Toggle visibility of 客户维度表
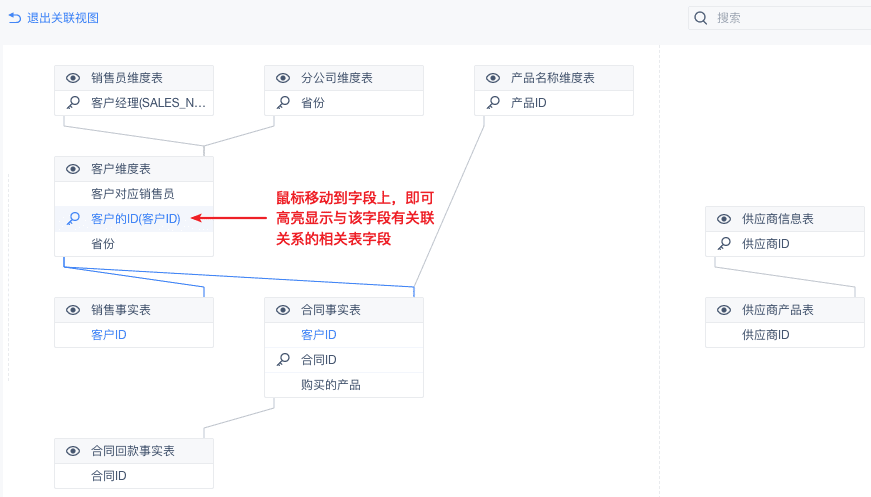This screenshot has height=497, width=871. pos(73,169)
